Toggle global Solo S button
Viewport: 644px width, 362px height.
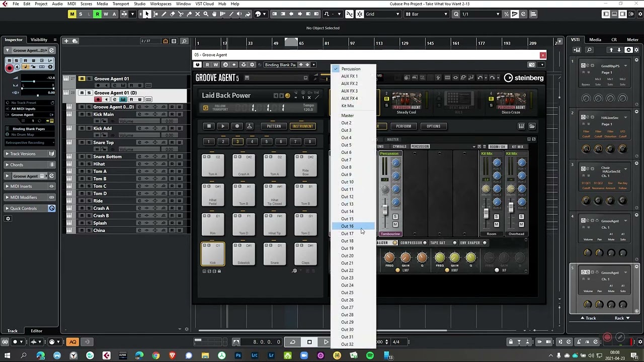tap(80, 14)
